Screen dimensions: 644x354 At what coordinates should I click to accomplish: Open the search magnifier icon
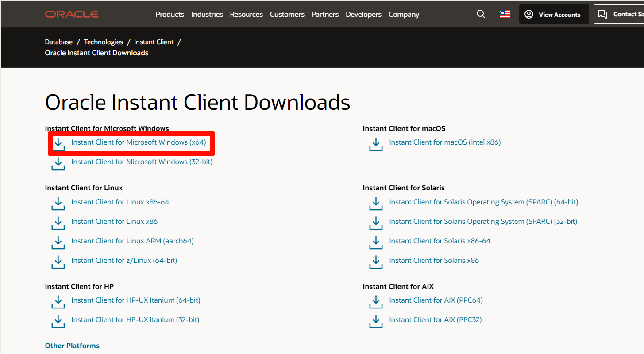(x=481, y=14)
